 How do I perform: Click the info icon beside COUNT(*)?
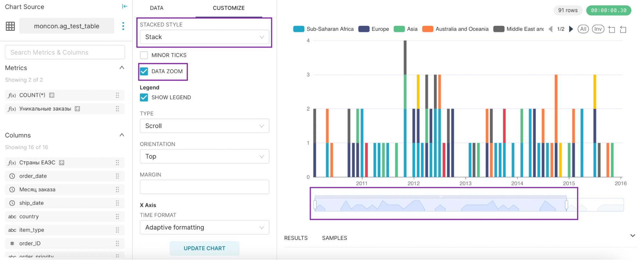tap(52, 95)
